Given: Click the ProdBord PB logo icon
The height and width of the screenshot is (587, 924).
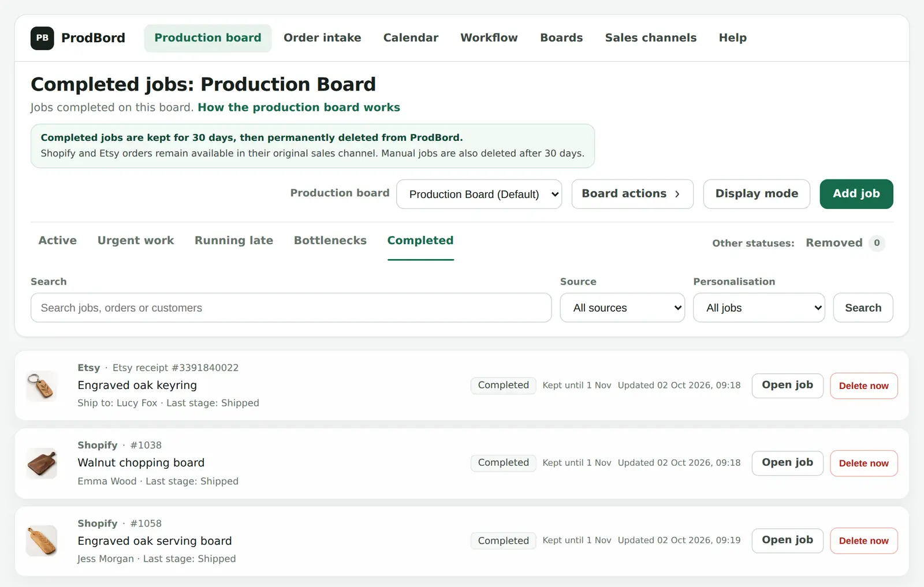Looking at the screenshot, I should pos(42,38).
